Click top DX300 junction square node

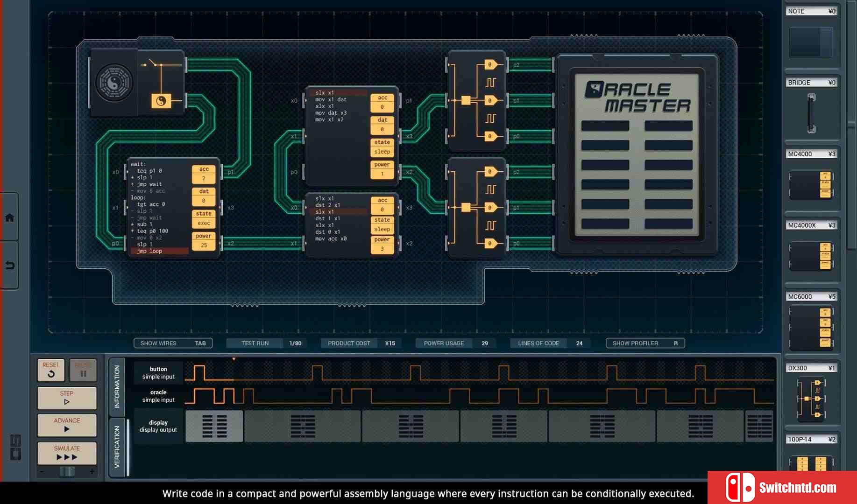466,100
